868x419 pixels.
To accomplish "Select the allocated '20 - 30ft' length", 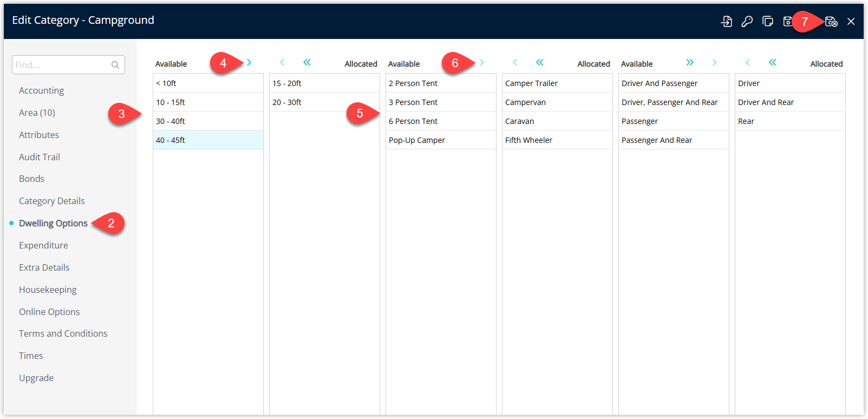I will point(324,102).
